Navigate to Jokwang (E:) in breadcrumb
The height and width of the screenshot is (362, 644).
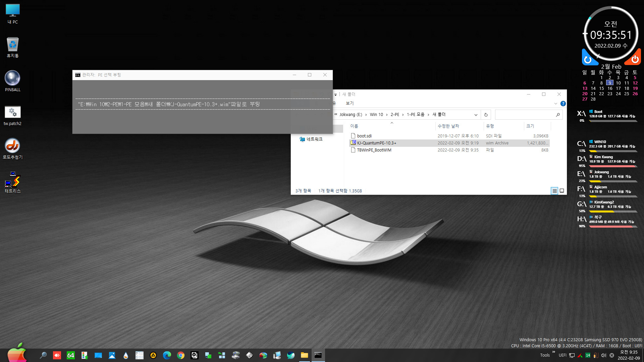tap(351, 115)
